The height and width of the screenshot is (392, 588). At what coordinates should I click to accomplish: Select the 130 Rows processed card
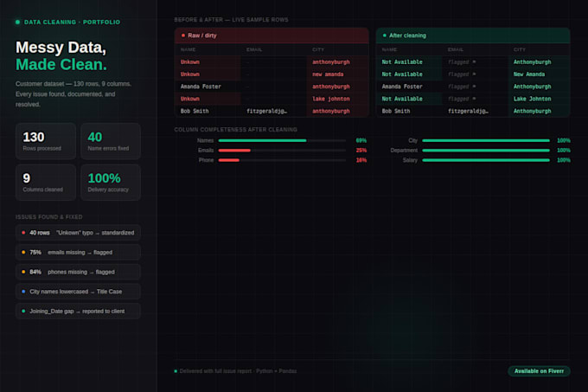pyautogui.click(x=46, y=141)
